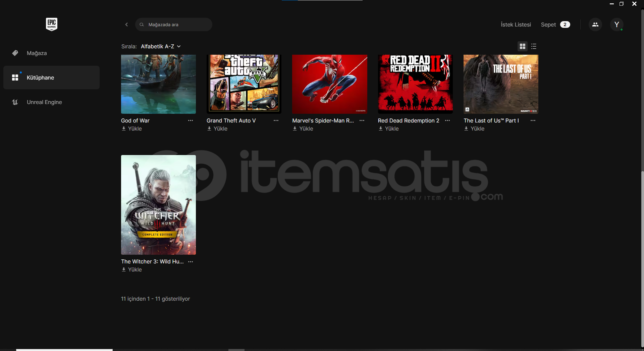Click the God of War title text
644x351 pixels.
[135, 120]
